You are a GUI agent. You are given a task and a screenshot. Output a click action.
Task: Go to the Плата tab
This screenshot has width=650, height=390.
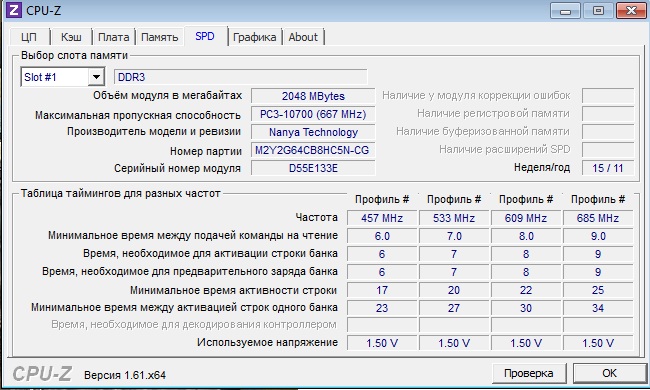point(114,37)
